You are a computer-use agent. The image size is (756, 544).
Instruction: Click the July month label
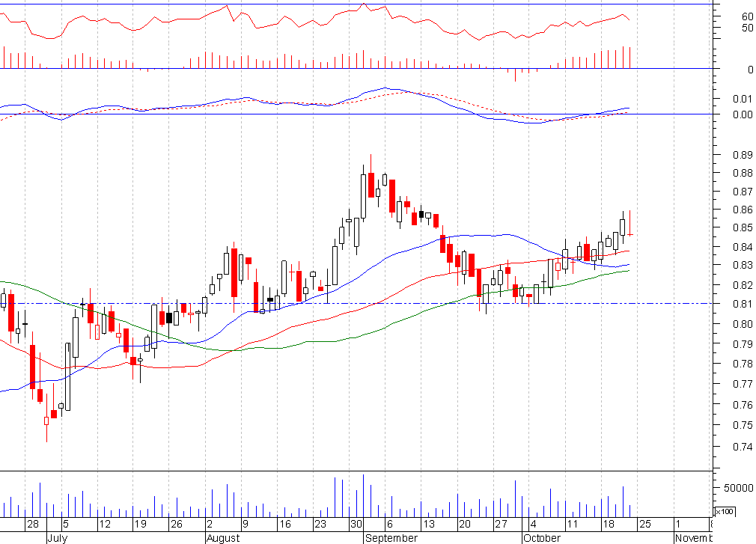58,538
